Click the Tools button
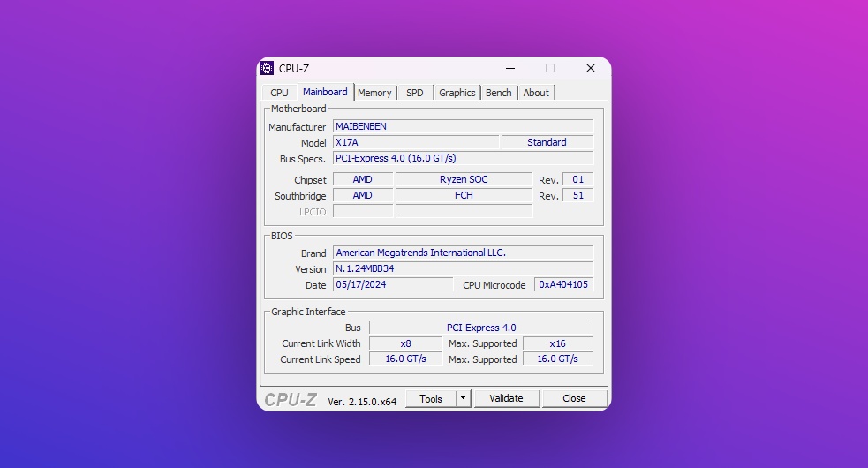 (x=431, y=398)
